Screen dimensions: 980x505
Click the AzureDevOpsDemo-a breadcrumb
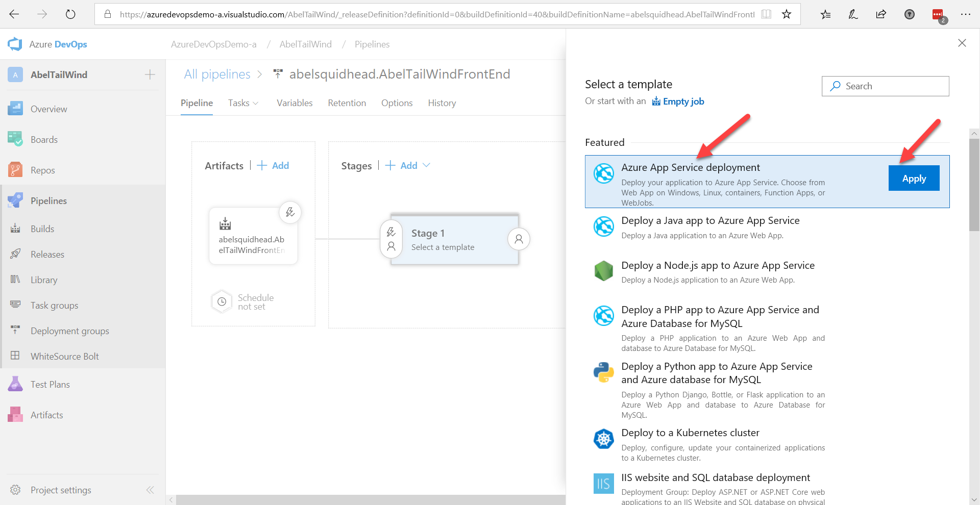point(213,44)
